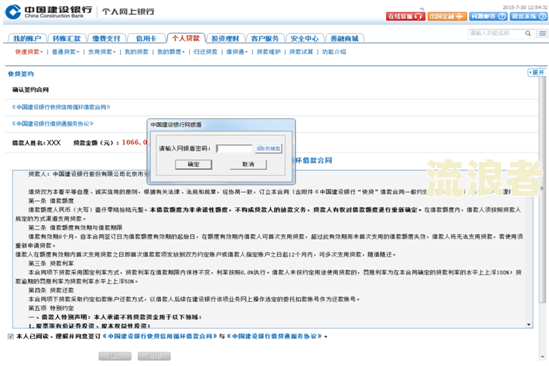This screenshot has width=549, height=366.
Task: Switch to 我的账户 tab
Action: 27,38
